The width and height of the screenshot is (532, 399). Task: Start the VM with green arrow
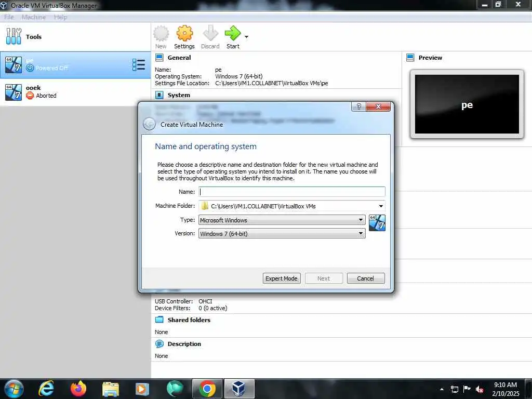tap(233, 37)
